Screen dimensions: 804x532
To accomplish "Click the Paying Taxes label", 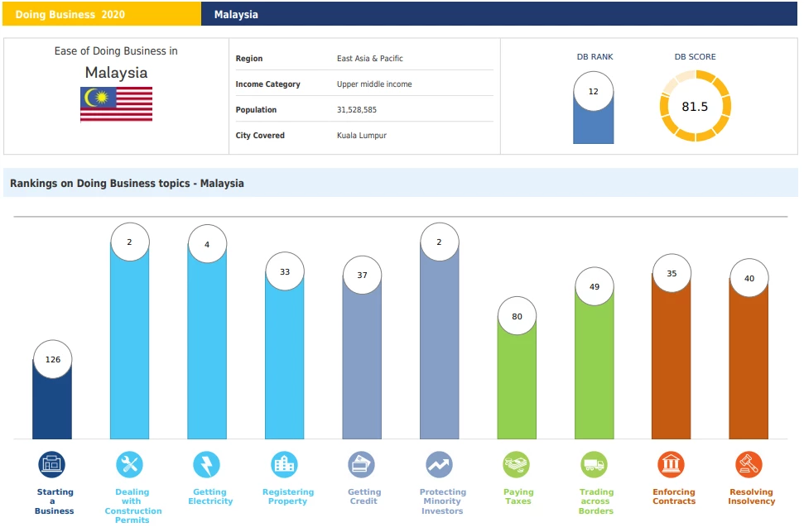I will 518,496.
